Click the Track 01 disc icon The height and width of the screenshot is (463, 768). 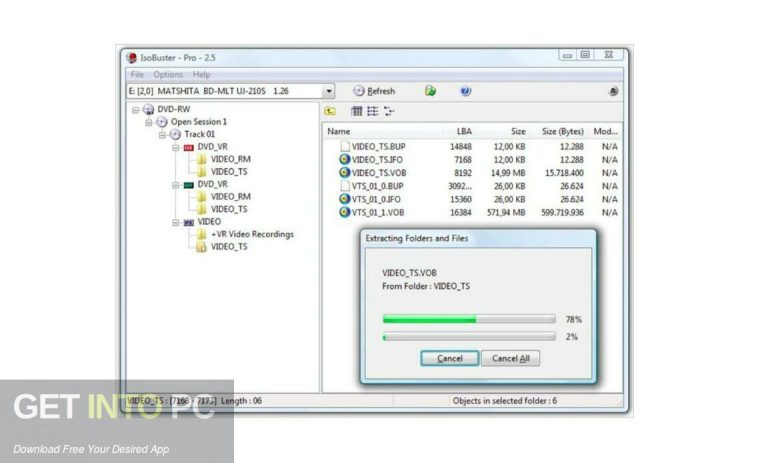175,134
